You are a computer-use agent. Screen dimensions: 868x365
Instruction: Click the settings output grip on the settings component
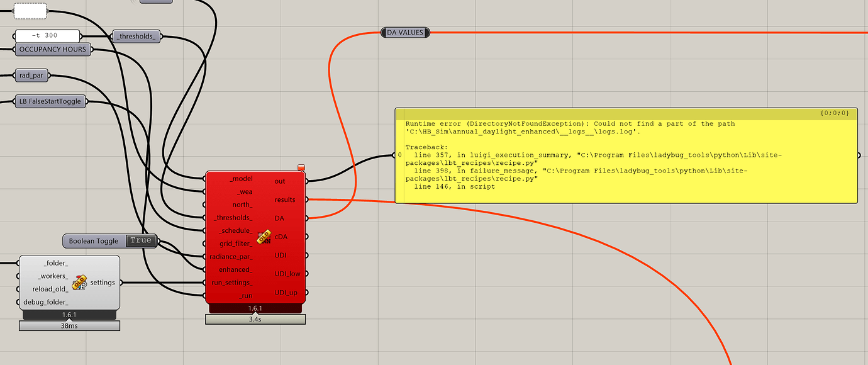(121, 282)
